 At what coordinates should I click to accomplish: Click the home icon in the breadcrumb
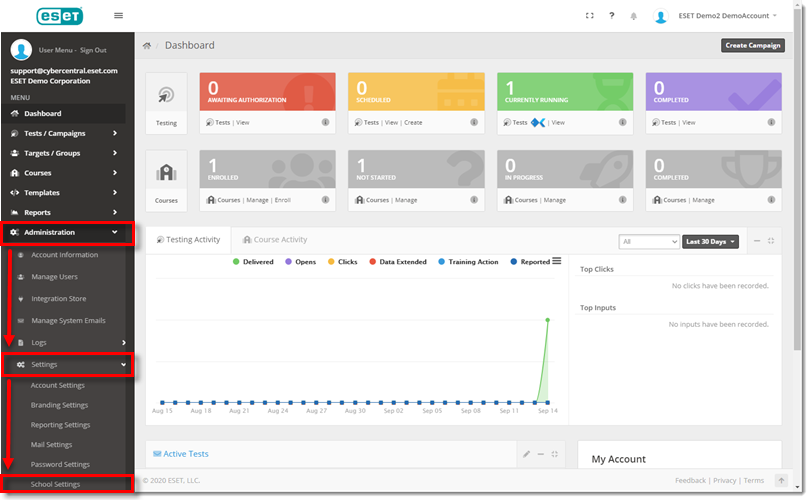coord(147,46)
